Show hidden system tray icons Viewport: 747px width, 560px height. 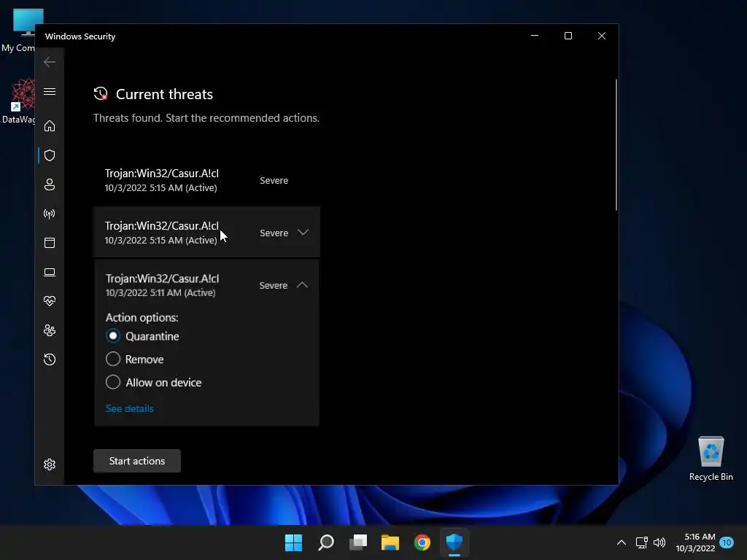pos(622,542)
